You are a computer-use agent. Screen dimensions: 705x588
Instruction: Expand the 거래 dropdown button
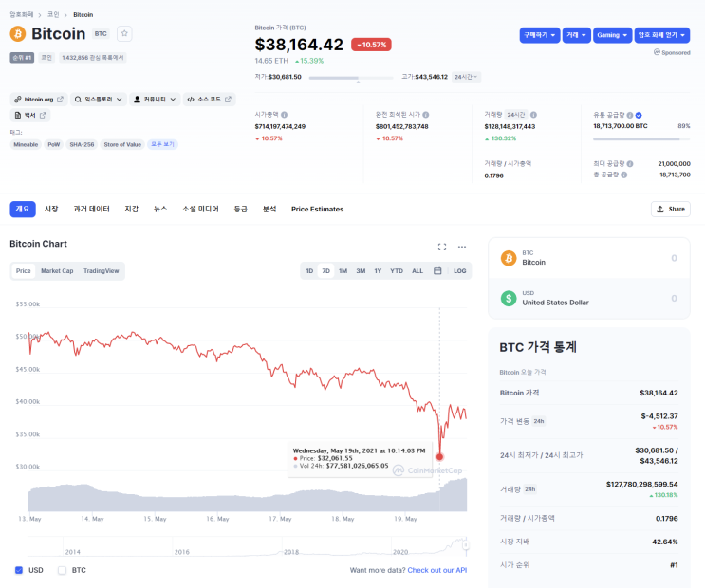(576, 35)
